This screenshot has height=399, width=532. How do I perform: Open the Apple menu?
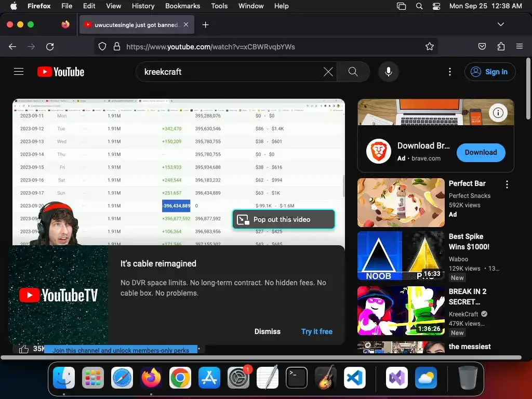coord(14,6)
